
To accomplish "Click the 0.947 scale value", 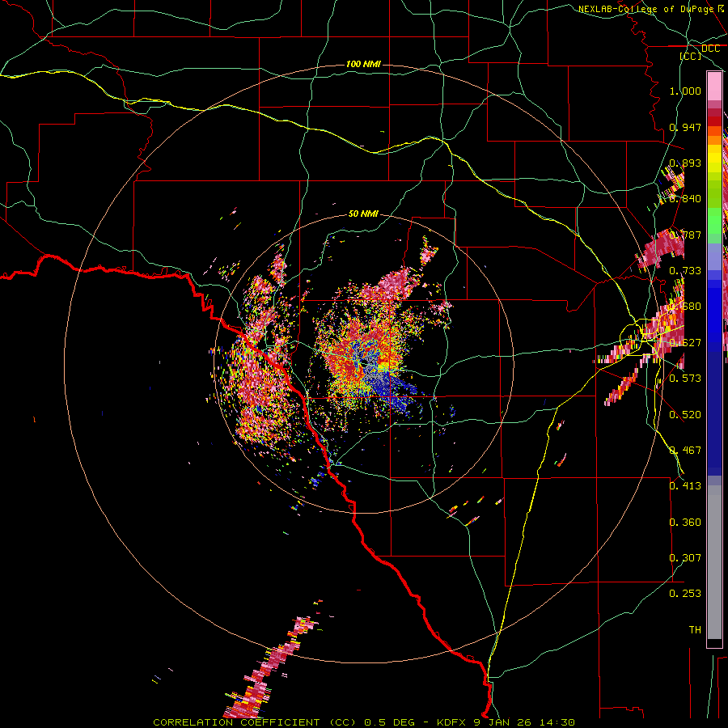I will 685,127.
